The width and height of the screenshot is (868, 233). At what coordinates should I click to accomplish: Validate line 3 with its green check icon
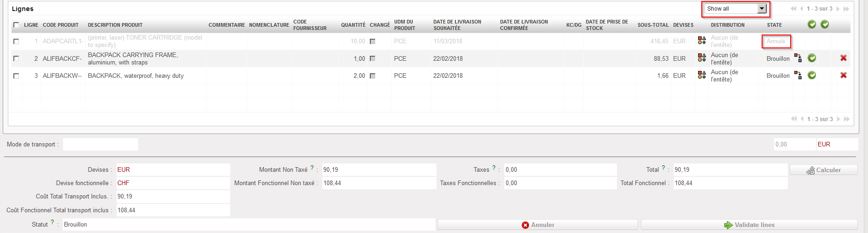click(x=812, y=76)
